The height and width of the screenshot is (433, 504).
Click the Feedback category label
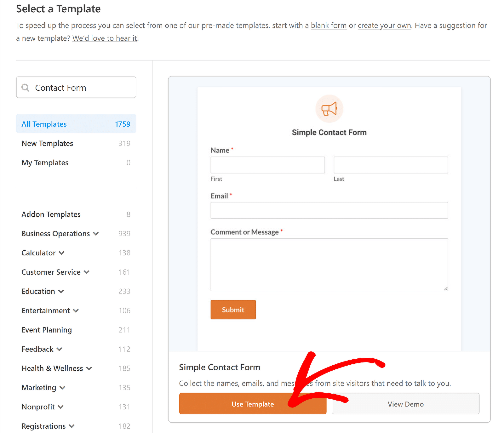point(37,349)
